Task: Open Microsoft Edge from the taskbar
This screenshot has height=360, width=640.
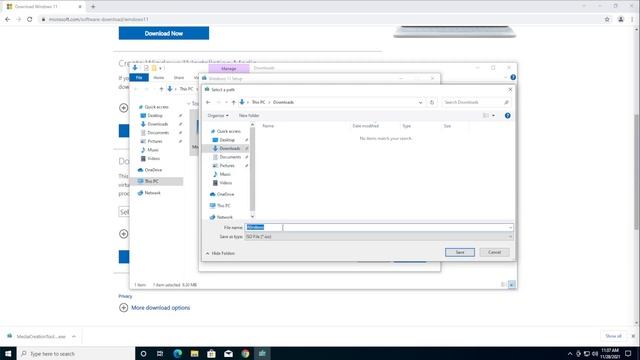Action: pos(178,353)
